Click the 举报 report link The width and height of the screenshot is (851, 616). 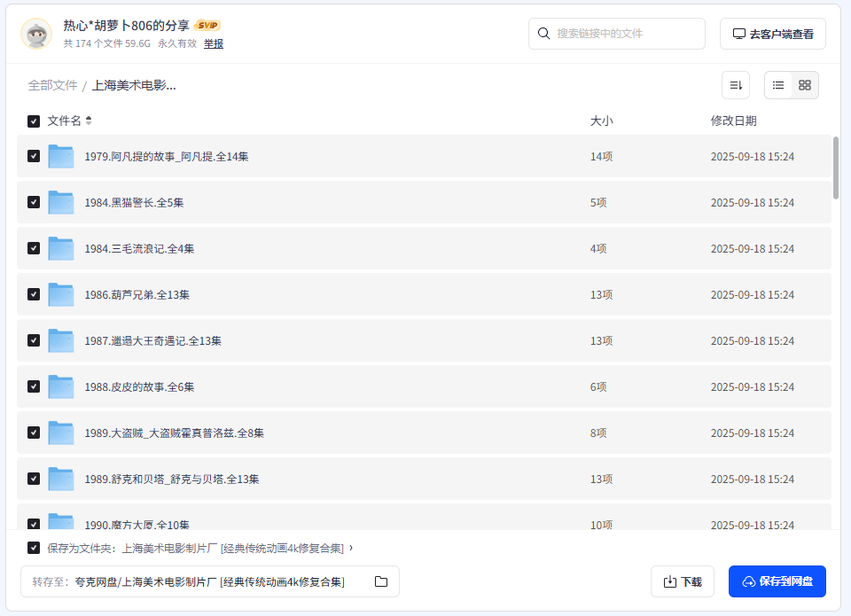[214, 43]
